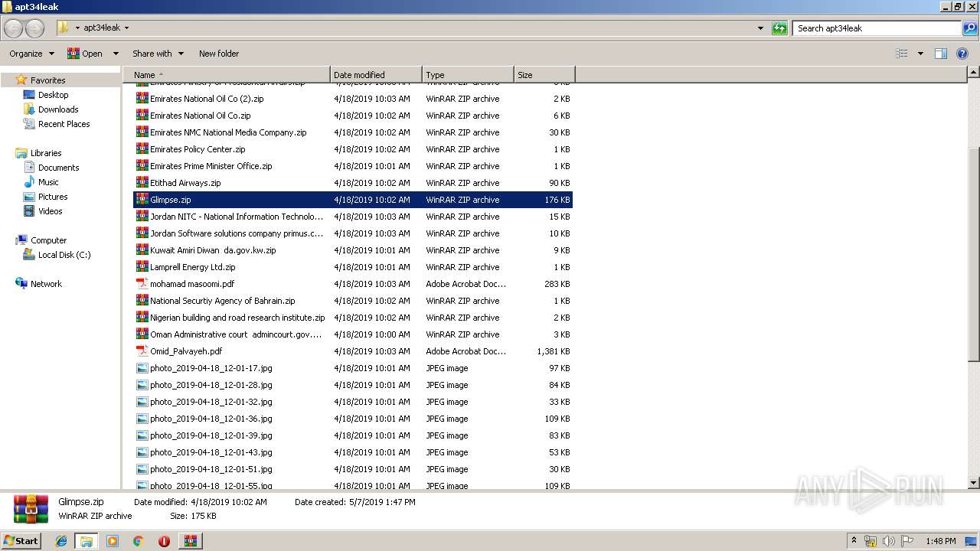
Task: Select Computer in navigation pane
Action: click(48, 240)
